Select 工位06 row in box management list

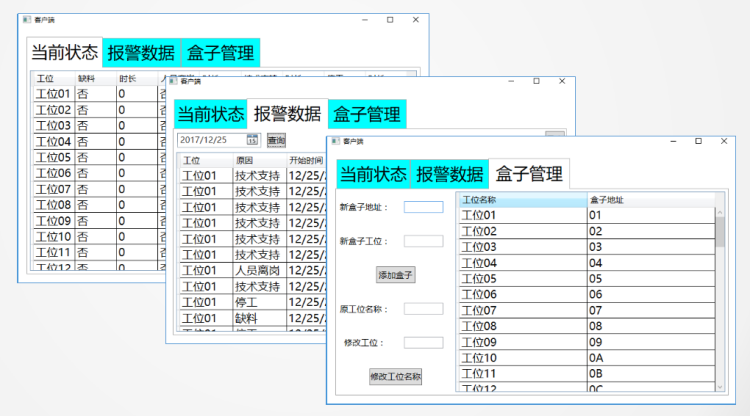coord(587,295)
